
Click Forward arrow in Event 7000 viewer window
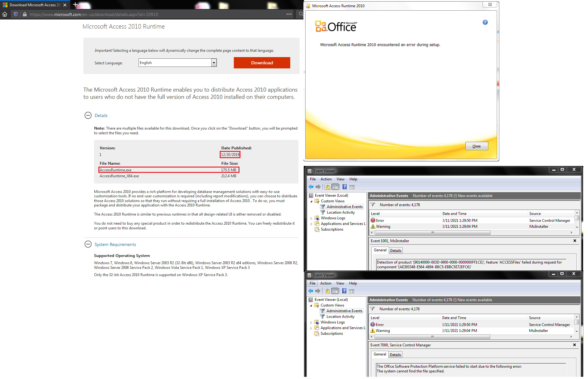[x=318, y=291]
